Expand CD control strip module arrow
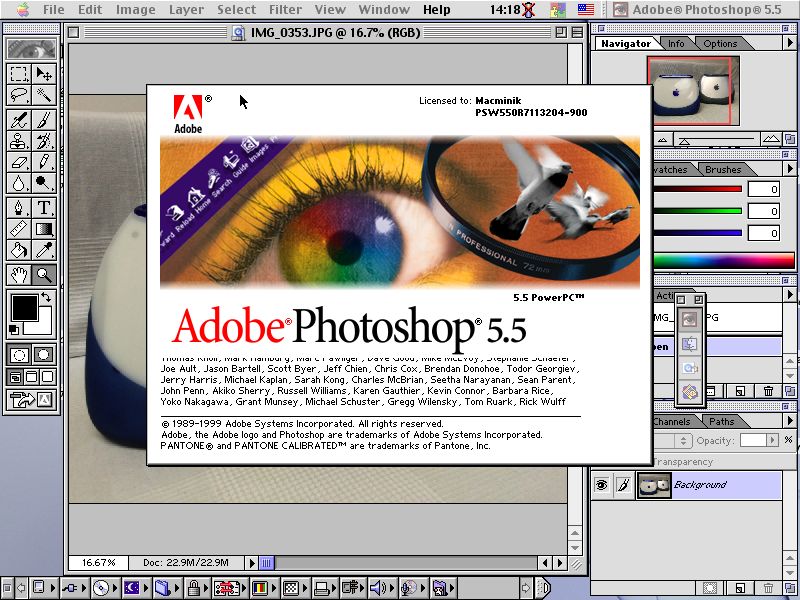 (x=117, y=588)
